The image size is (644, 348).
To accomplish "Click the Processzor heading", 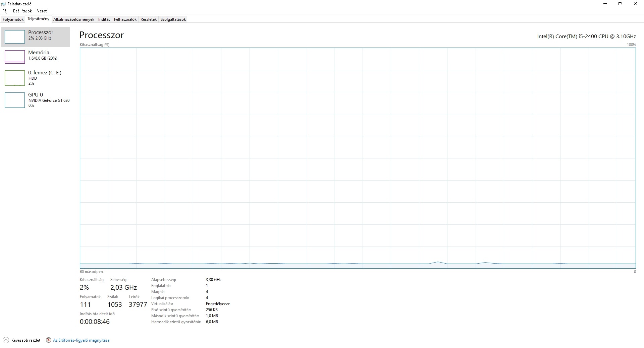I will tap(102, 35).
